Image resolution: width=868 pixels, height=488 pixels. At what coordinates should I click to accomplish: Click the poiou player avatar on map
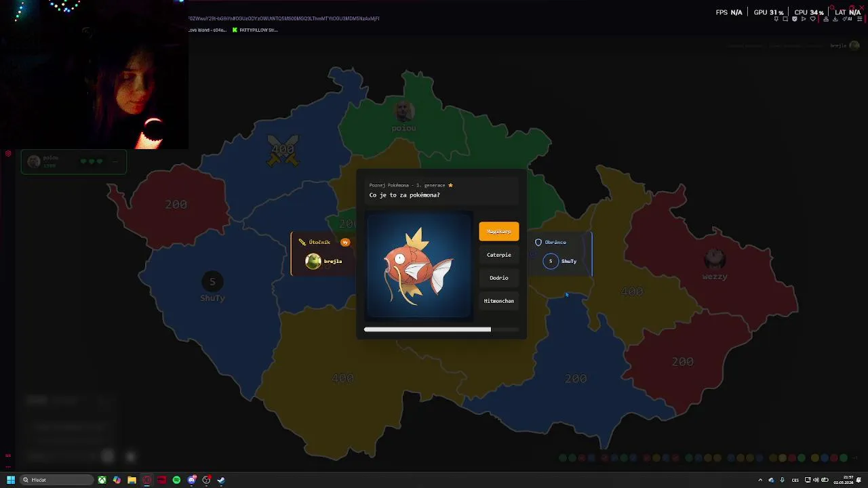tap(403, 110)
